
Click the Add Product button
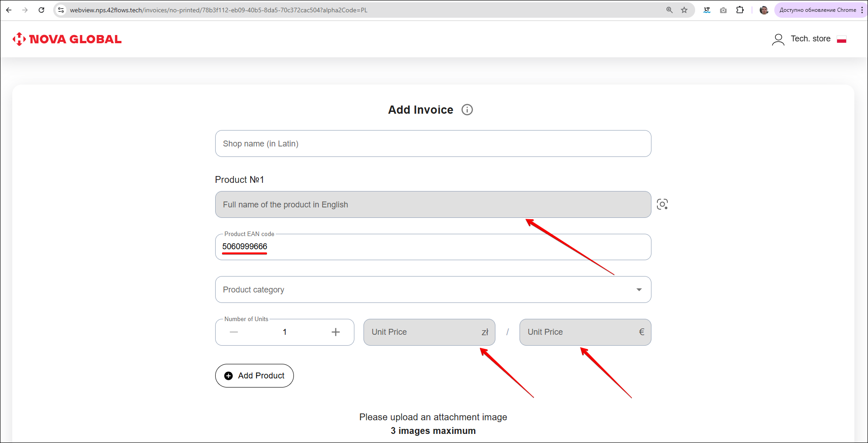pyautogui.click(x=254, y=376)
